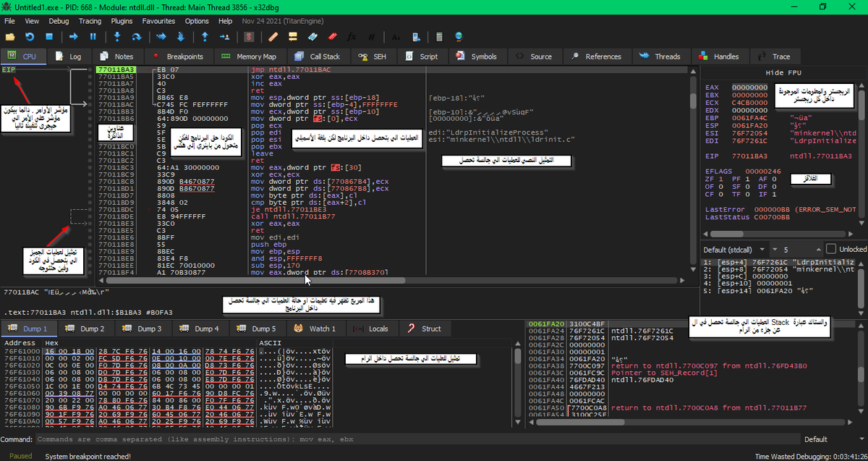
Task: Click the Close/stop debugging square icon
Action: (49, 36)
